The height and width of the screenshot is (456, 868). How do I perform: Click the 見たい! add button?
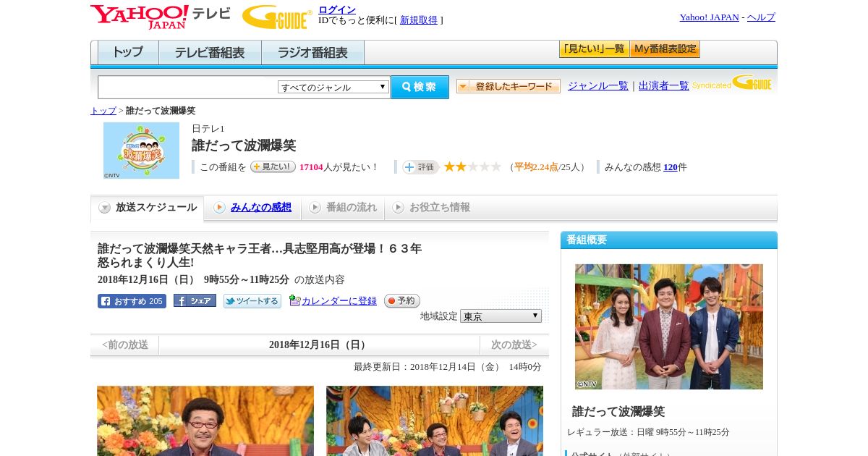point(273,166)
